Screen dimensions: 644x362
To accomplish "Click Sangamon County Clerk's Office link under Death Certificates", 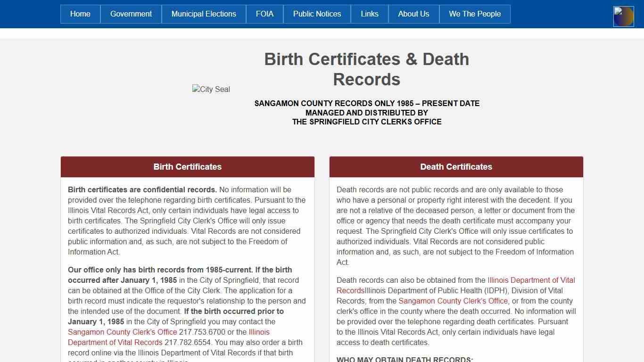I will click(x=453, y=301).
